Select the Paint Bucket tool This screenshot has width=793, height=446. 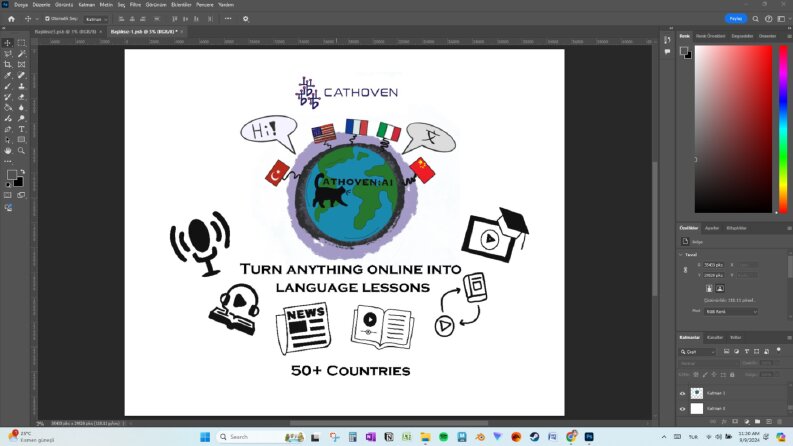8,108
